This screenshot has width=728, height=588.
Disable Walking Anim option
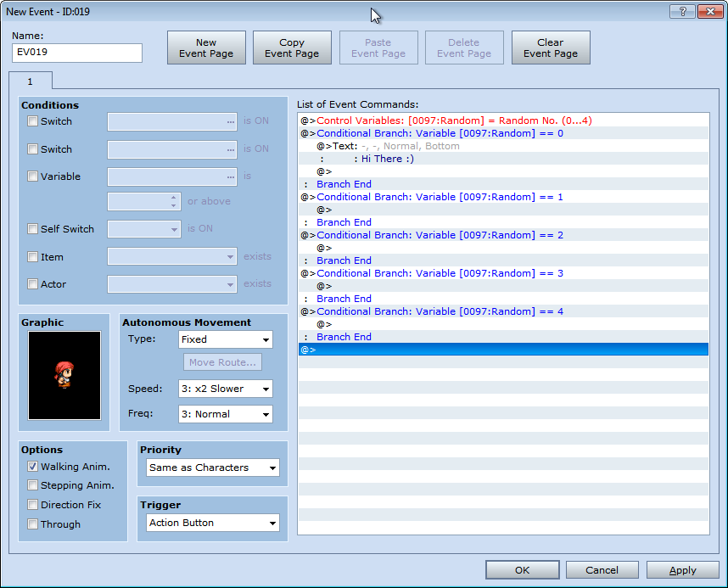click(x=32, y=466)
